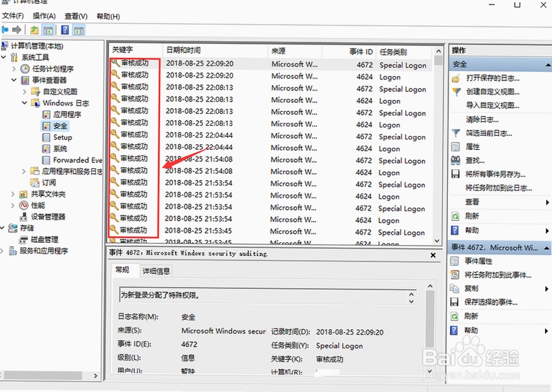Click 将所有事件另存为 action

(x=495, y=175)
